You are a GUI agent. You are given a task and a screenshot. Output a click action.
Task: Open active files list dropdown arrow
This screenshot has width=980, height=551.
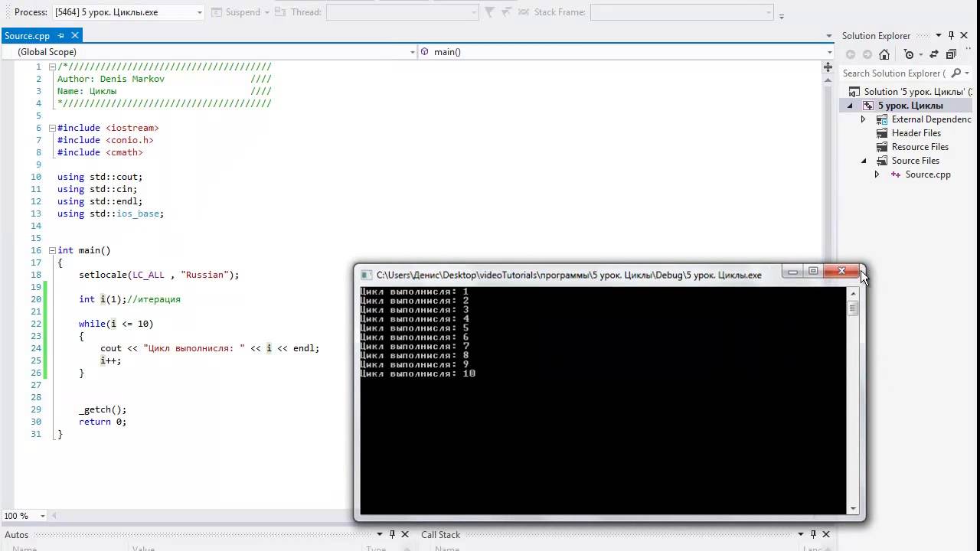pos(828,36)
